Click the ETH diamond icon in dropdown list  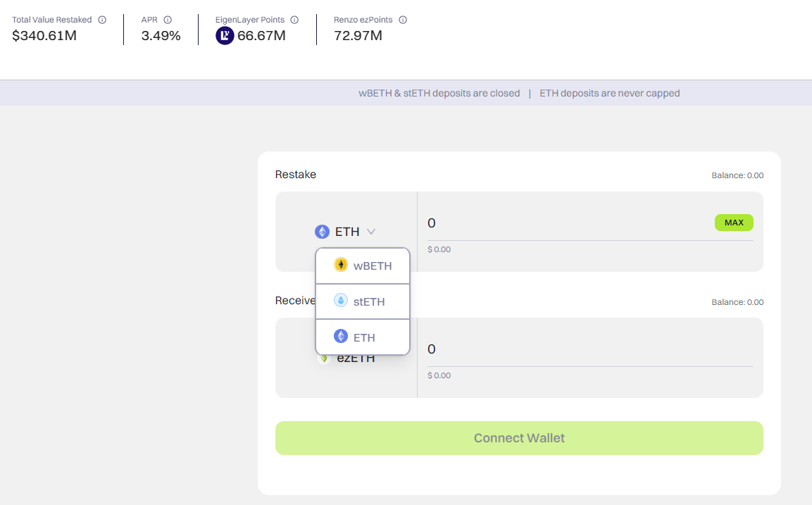tap(341, 336)
